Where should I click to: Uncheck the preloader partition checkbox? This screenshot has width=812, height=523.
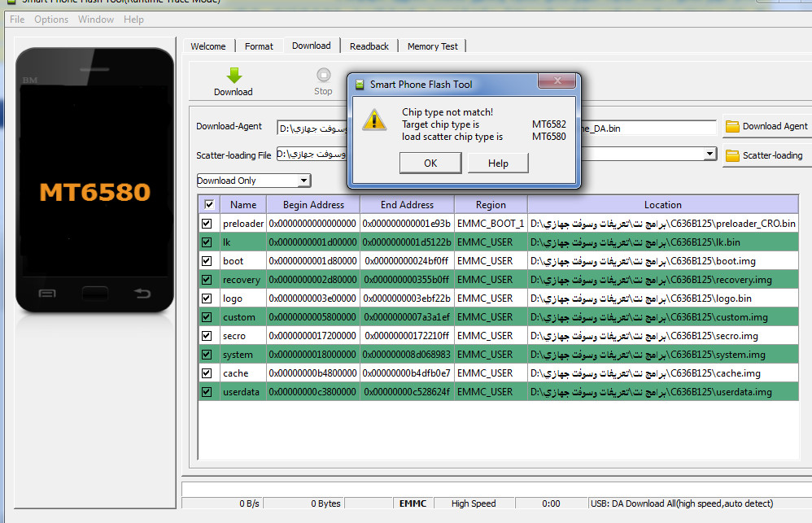(207, 223)
